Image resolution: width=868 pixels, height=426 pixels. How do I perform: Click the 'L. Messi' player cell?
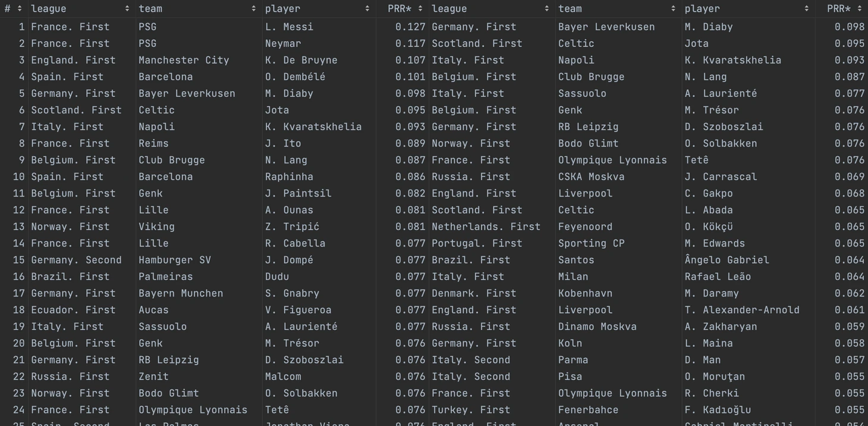(289, 27)
